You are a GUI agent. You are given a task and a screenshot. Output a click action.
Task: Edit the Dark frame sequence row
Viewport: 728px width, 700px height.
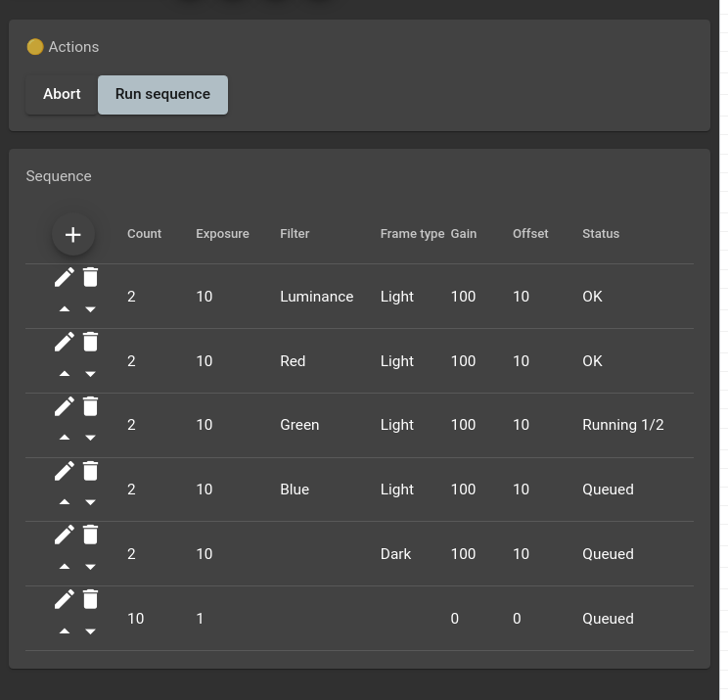[65, 535]
